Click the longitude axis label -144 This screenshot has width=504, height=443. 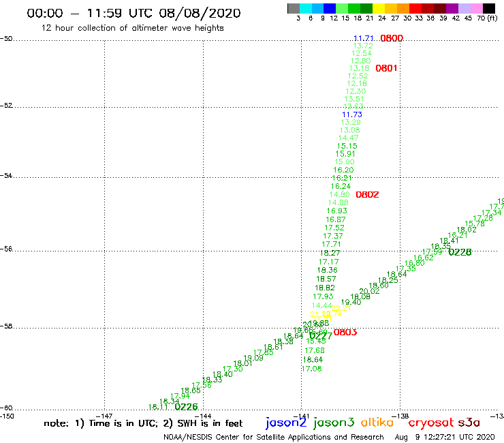[203, 416]
